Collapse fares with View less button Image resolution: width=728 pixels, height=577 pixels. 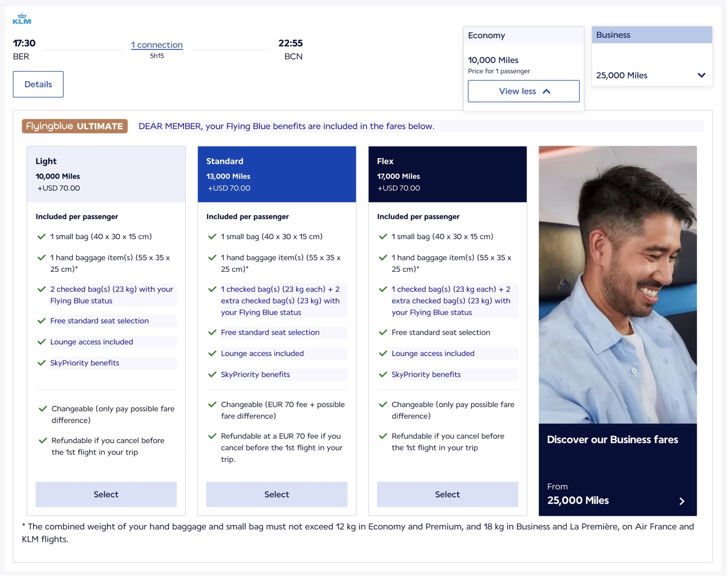tap(524, 91)
